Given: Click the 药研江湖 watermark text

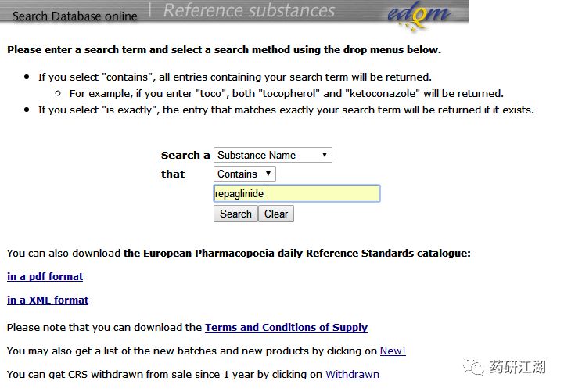Looking at the screenshot, I should [517, 367].
